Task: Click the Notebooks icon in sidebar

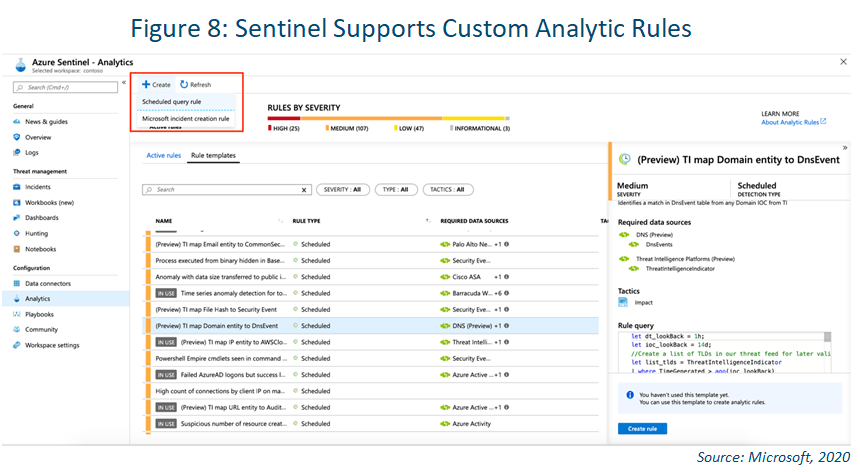Action: (16, 249)
